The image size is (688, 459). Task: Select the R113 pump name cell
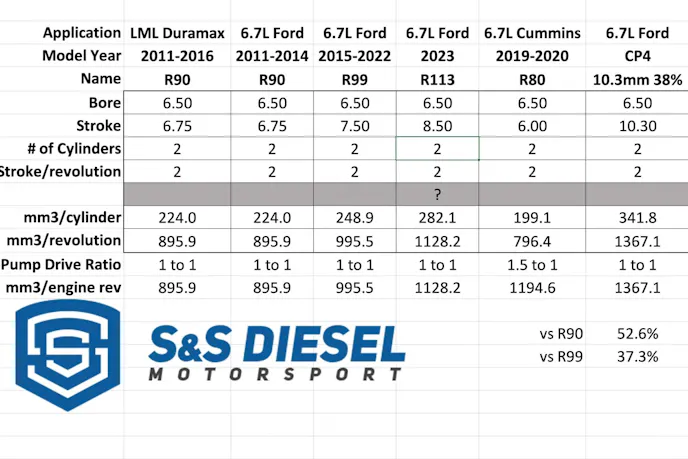point(437,79)
